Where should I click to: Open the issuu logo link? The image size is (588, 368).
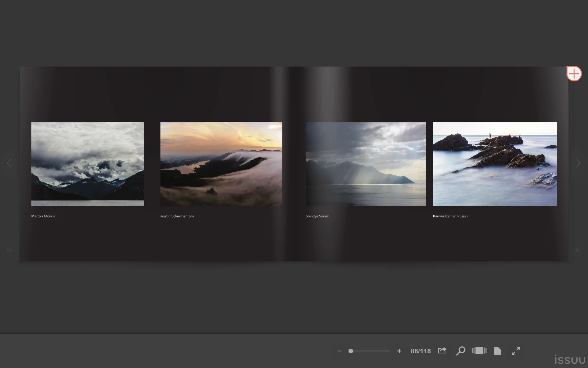[x=570, y=359]
